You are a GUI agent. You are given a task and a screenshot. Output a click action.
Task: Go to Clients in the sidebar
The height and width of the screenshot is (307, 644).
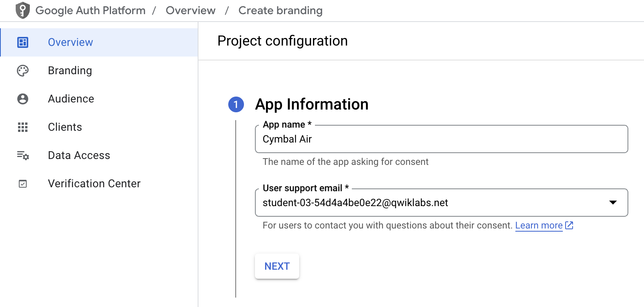click(x=65, y=127)
